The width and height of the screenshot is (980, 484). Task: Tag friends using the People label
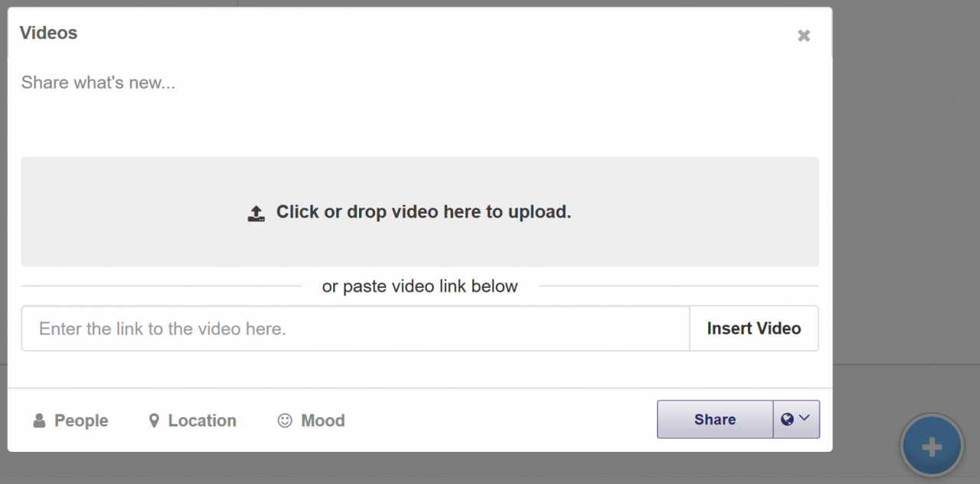pyautogui.click(x=81, y=420)
